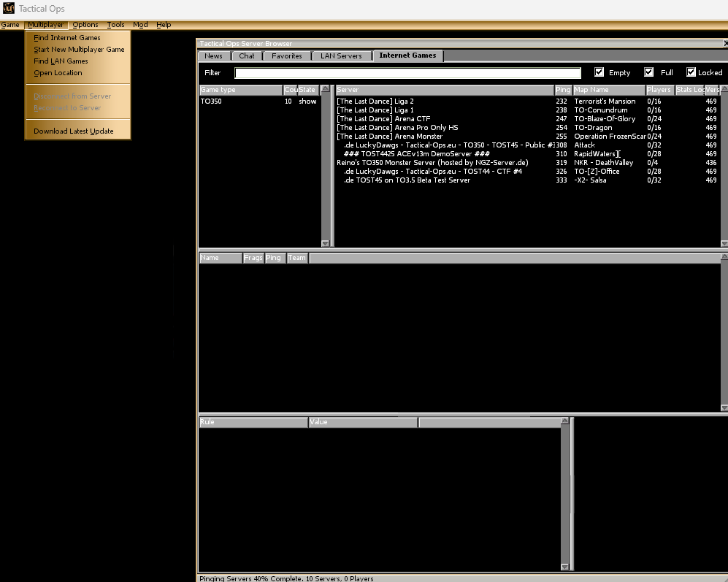Sort servers by the Ping column header
Screen dimensions: 728x582
pos(563,90)
